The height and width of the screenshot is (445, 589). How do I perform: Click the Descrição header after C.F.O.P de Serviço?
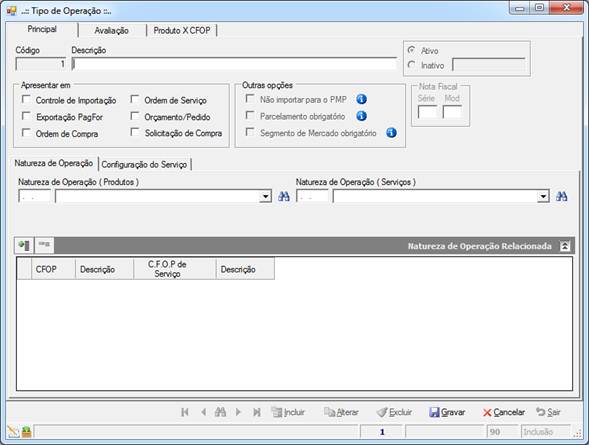245,269
